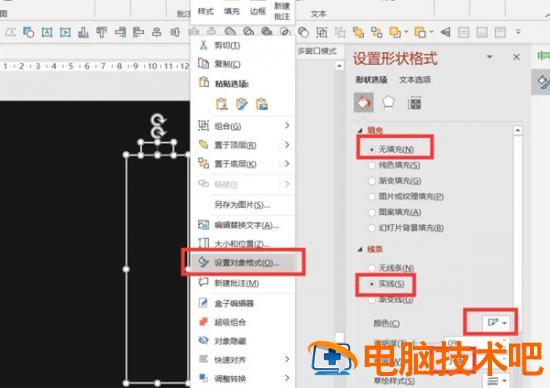Choose 设置对象格式(O) menu entry
This screenshot has height=388, width=550.
(242, 262)
